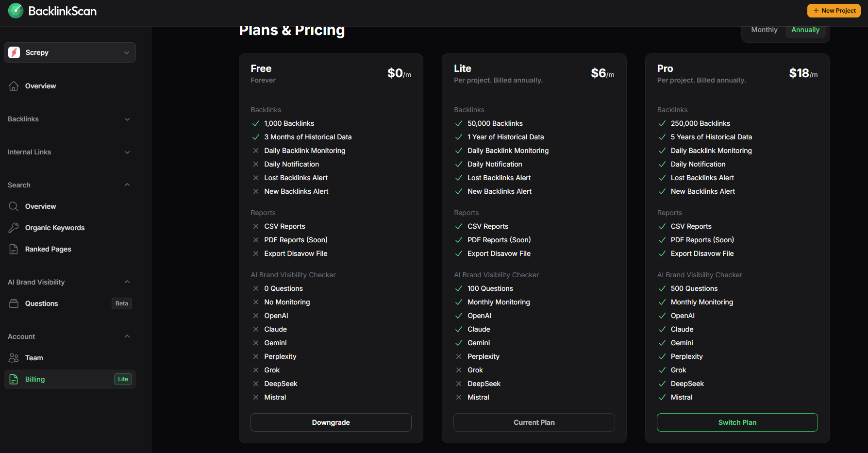Click the Current Plan button on Lite
The width and height of the screenshot is (868, 453).
pos(534,422)
